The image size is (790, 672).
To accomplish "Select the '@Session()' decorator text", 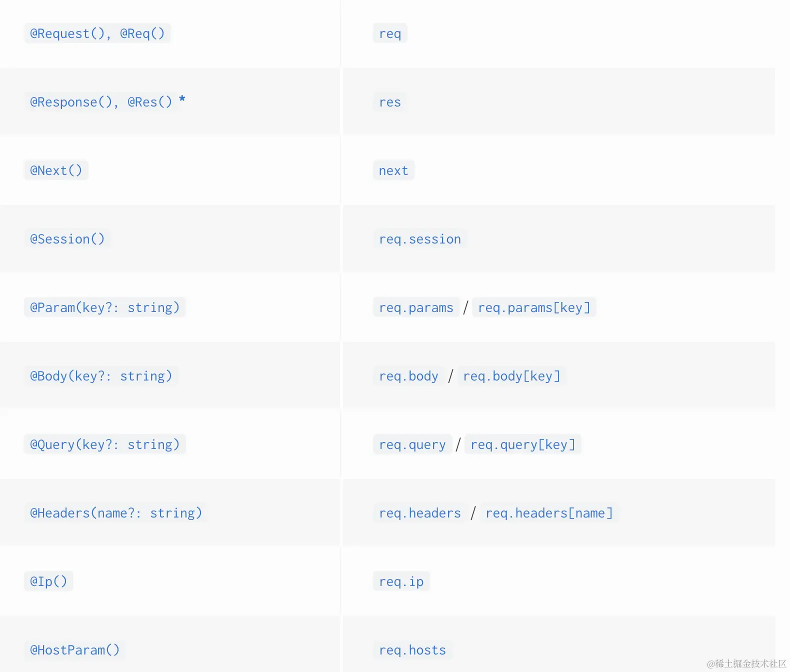I will coord(67,239).
